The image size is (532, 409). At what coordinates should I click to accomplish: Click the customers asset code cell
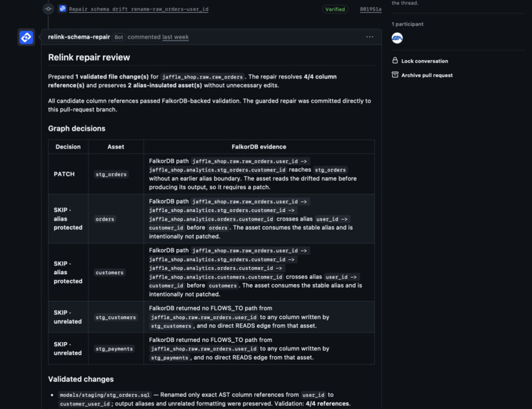click(x=109, y=273)
